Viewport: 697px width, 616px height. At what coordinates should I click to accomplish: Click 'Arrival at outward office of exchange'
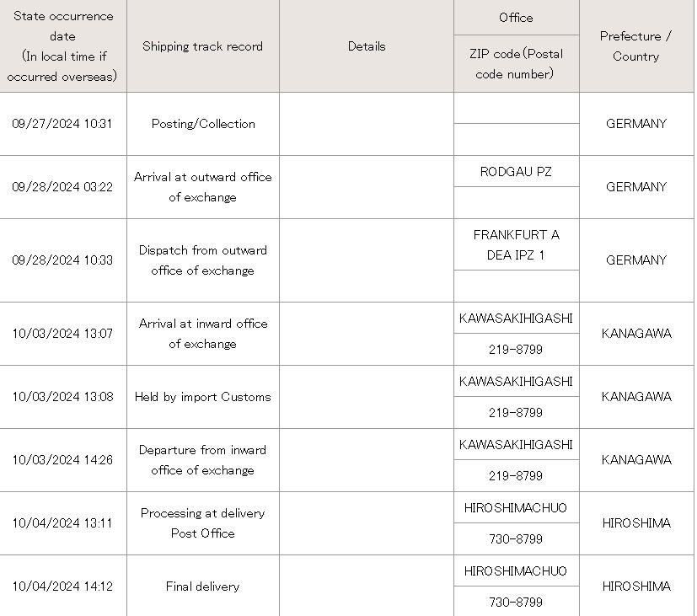pyautogui.click(x=203, y=187)
